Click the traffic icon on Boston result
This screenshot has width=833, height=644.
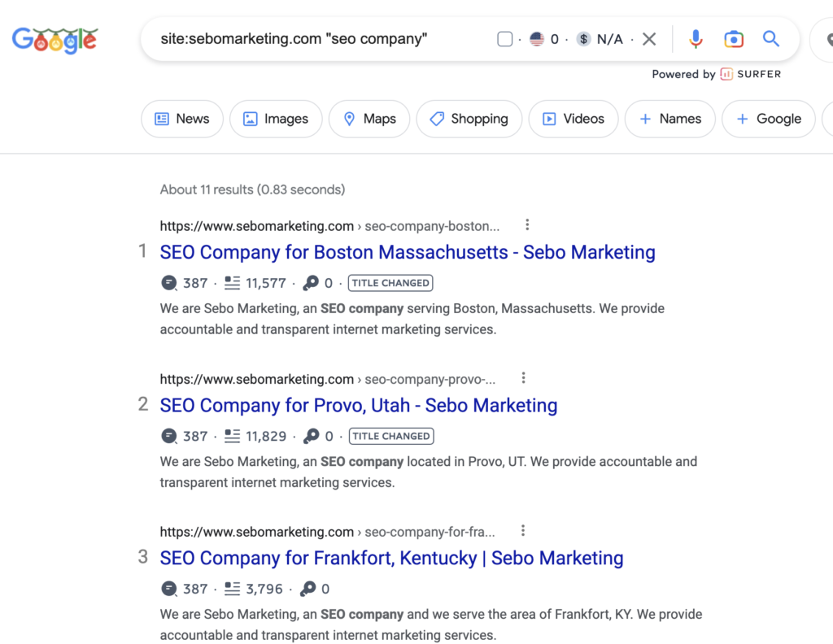[x=169, y=283]
